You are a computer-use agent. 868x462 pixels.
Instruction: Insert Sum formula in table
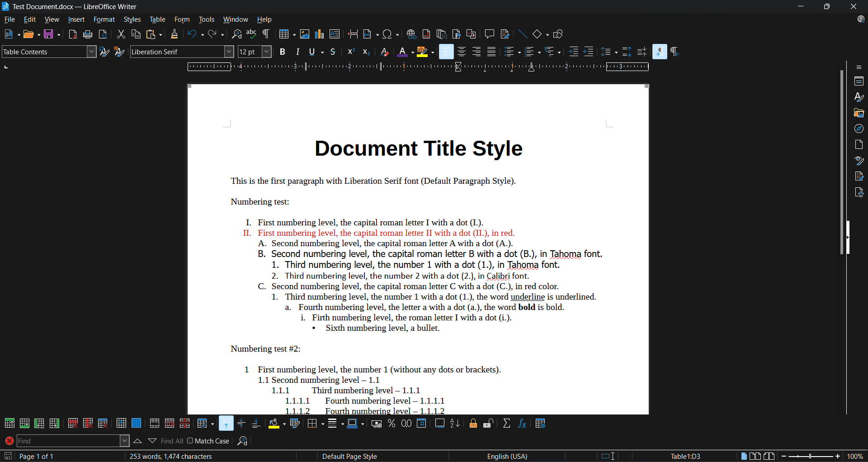[507, 424]
